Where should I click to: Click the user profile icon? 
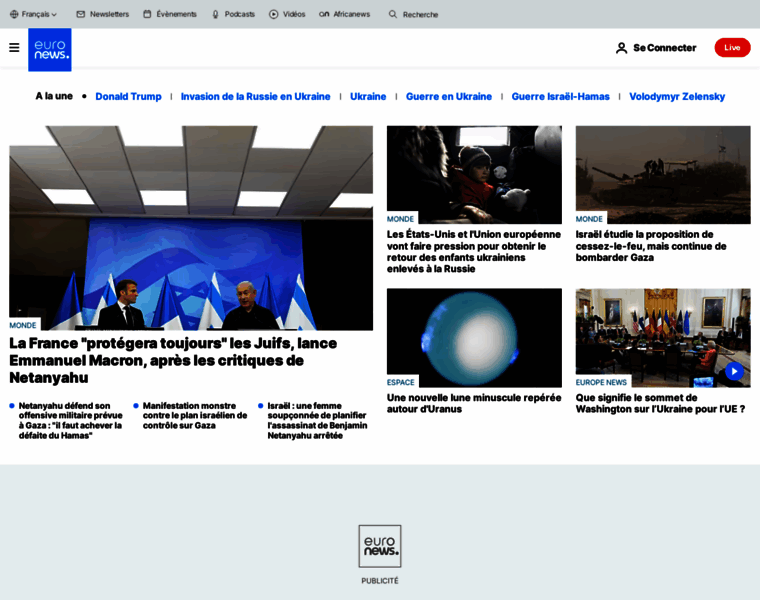click(x=621, y=48)
